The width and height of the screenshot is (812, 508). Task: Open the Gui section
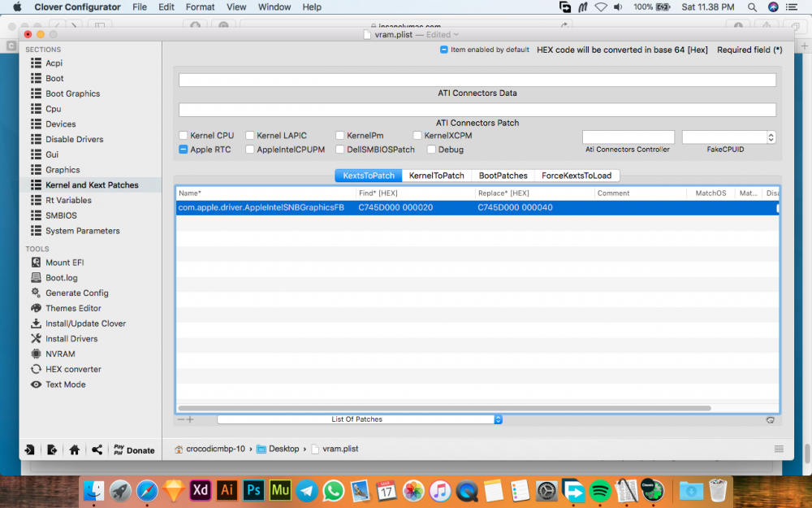click(x=52, y=154)
